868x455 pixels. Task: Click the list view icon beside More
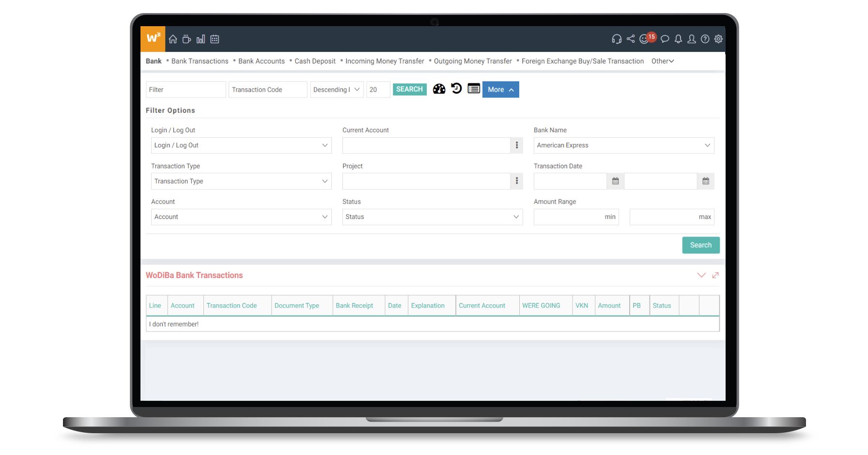[x=474, y=89]
